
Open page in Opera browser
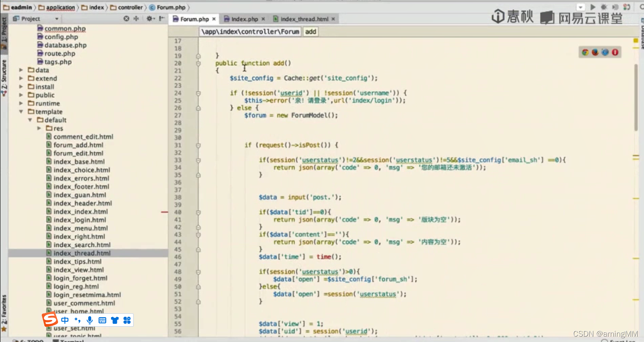pyautogui.click(x=615, y=52)
